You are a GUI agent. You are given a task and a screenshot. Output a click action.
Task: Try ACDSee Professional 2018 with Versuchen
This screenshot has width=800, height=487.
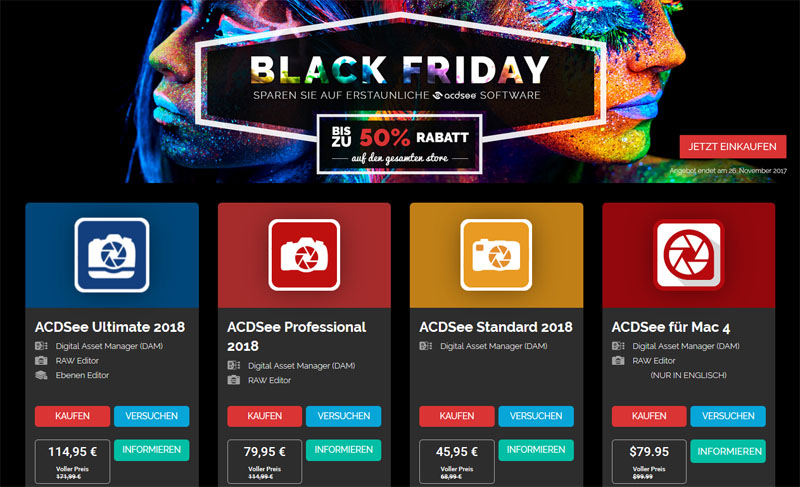coord(343,416)
